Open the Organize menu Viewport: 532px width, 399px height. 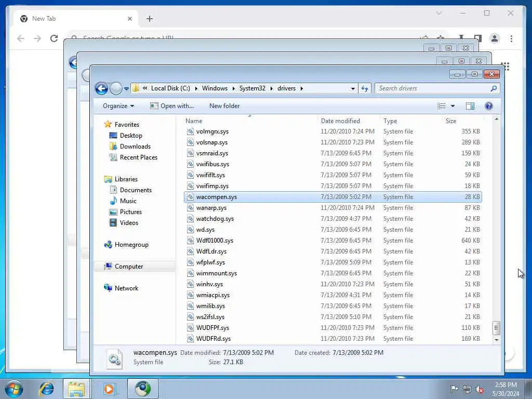point(118,106)
